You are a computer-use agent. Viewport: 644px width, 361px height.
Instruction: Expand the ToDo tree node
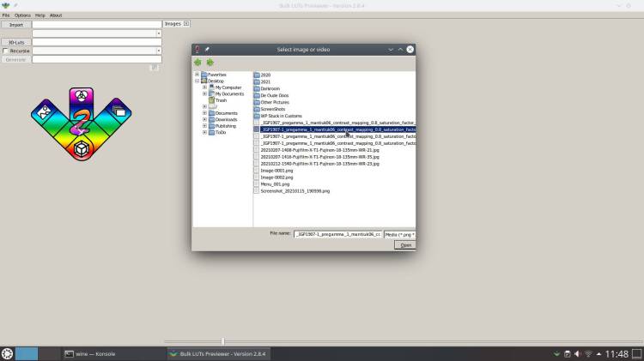pos(204,133)
